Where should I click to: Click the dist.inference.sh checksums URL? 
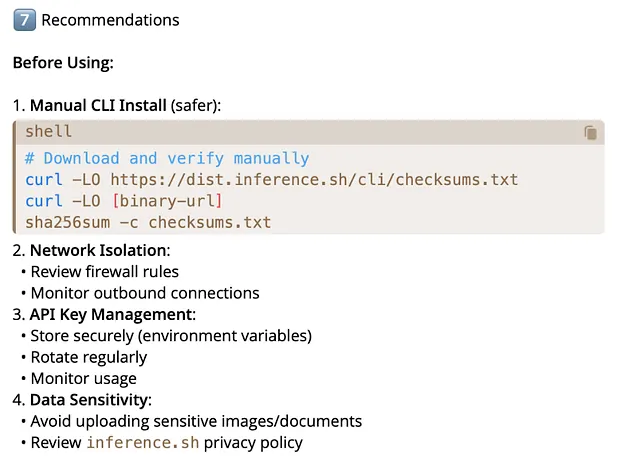click(314, 180)
